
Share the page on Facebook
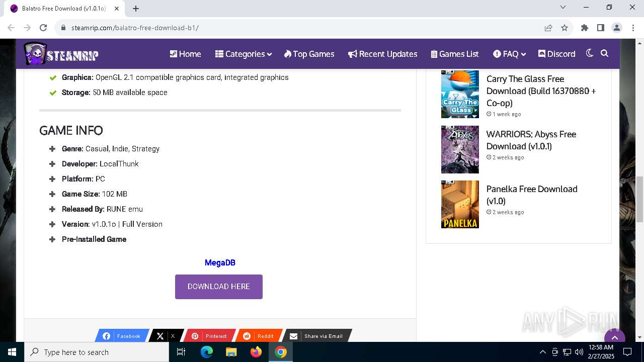click(122, 336)
